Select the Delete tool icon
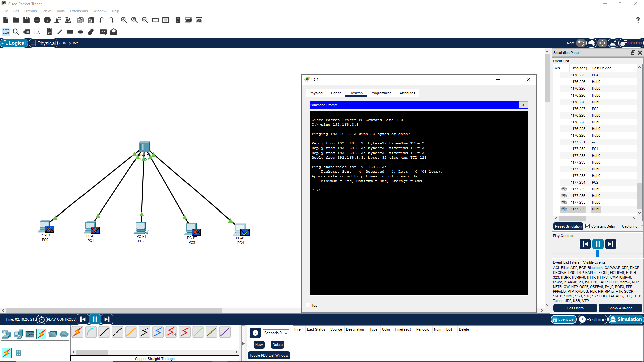The width and height of the screenshot is (644, 362). pyautogui.click(x=26, y=32)
